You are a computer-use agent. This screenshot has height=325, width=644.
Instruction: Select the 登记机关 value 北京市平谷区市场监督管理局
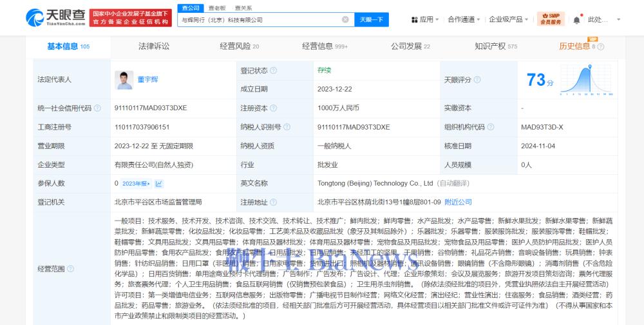[x=158, y=202]
